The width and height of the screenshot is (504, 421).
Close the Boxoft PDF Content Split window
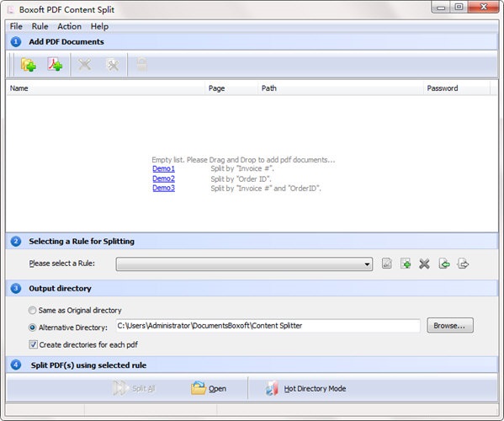484,7
